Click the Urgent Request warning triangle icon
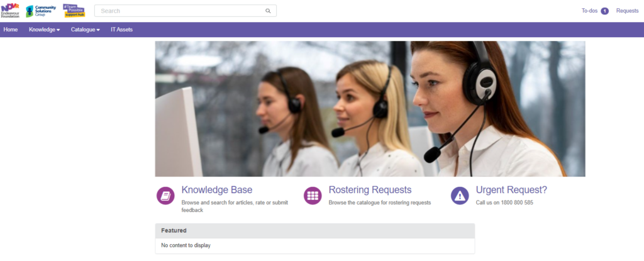The image size is (644, 261). tap(460, 196)
